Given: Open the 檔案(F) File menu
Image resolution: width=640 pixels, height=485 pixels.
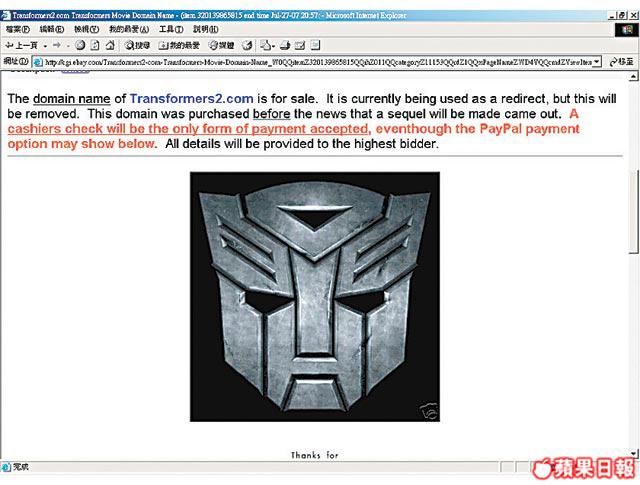Looking at the screenshot, I should click(18, 29).
